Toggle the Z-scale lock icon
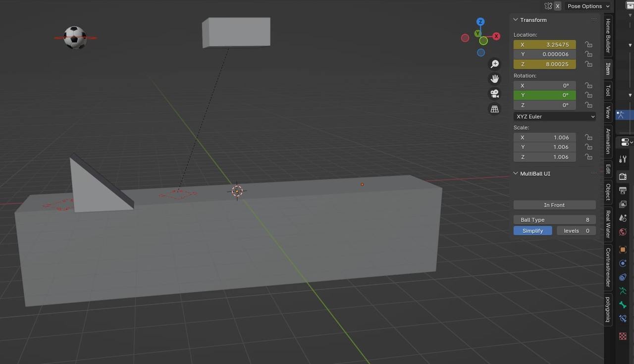634x364 pixels. point(588,157)
